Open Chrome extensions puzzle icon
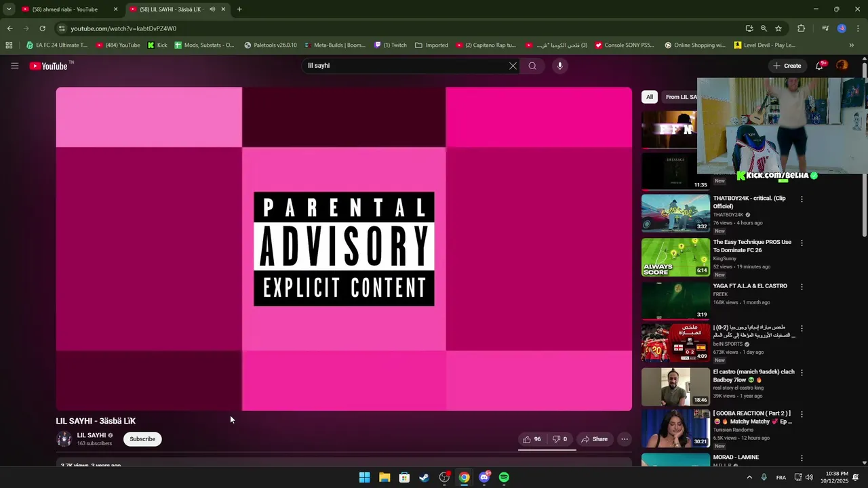Viewport: 868px width, 488px height. pyautogui.click(x=801, y=28)
